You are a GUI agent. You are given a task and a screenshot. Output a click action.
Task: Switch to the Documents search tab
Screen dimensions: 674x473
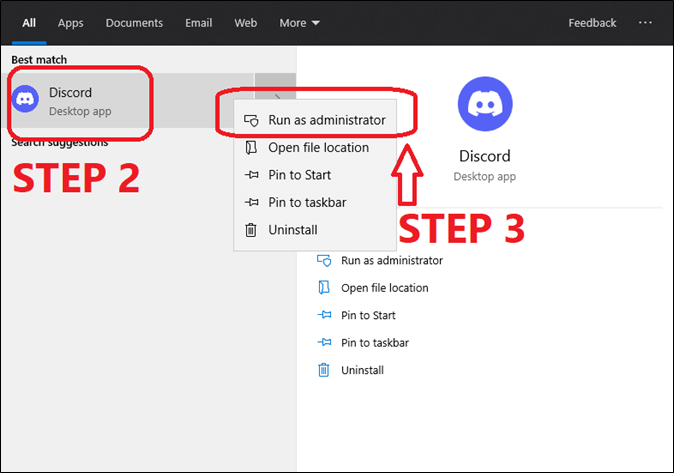(x=134, y=23)
